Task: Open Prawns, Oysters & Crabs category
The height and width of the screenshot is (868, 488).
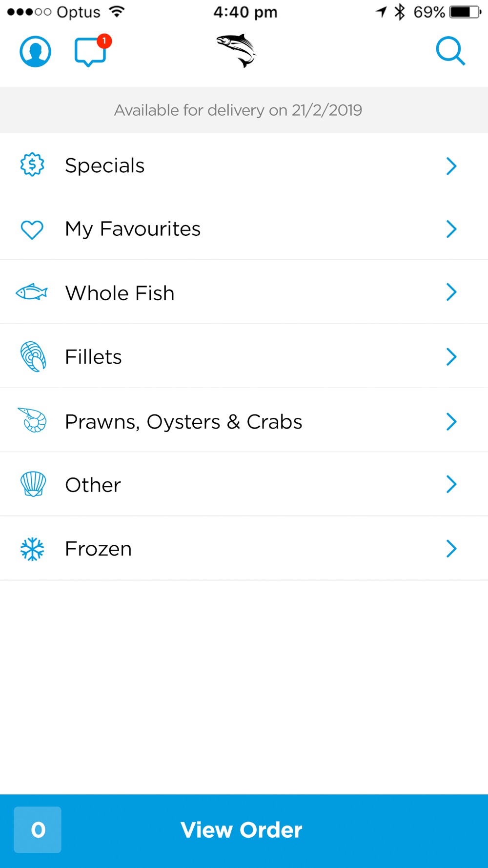Action: click(244, 420)
